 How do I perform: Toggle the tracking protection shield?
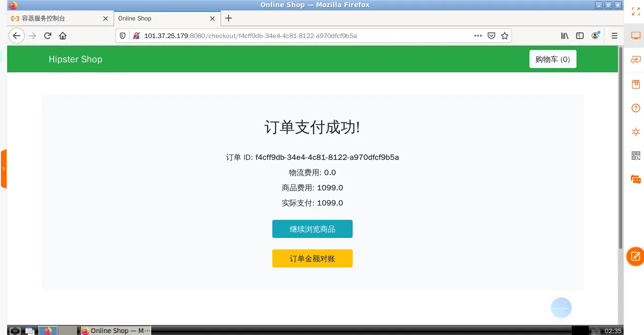(123, 36)
